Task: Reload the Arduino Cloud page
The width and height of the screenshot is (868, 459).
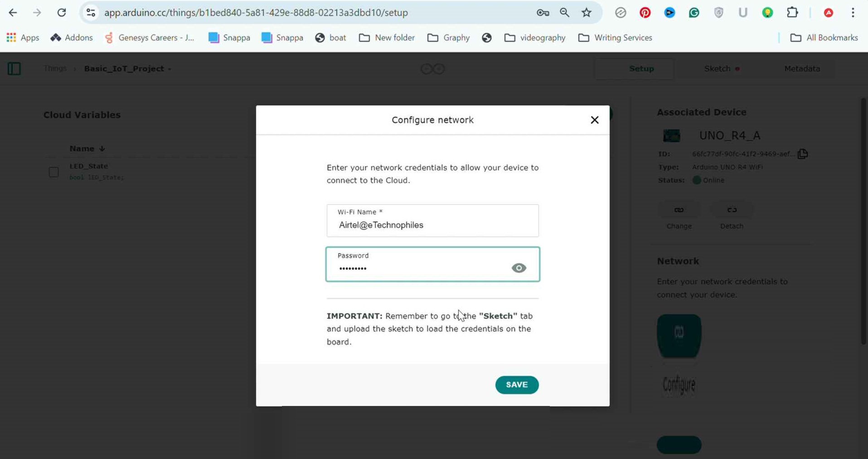Action: (62, 13)
